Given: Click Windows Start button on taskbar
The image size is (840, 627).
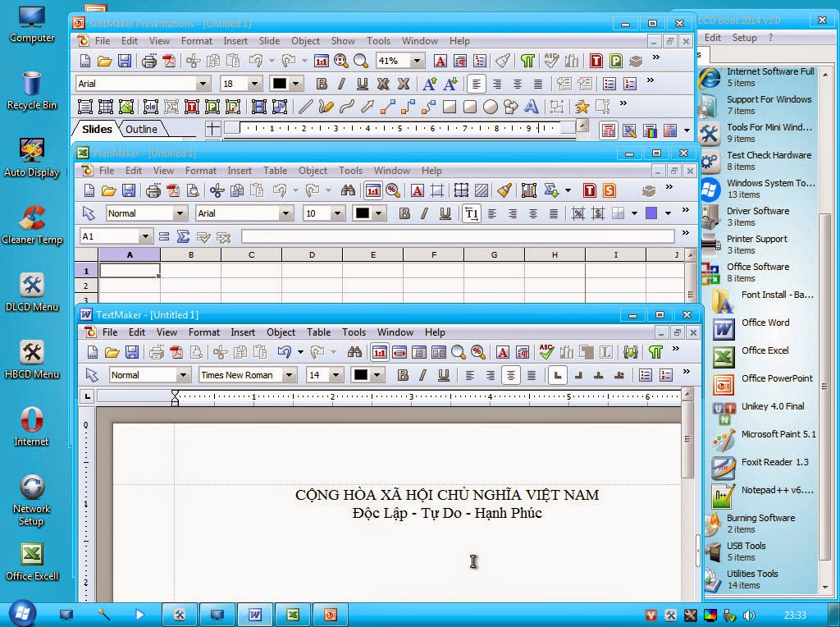Looking at the screenshot, I should [21, 614].
